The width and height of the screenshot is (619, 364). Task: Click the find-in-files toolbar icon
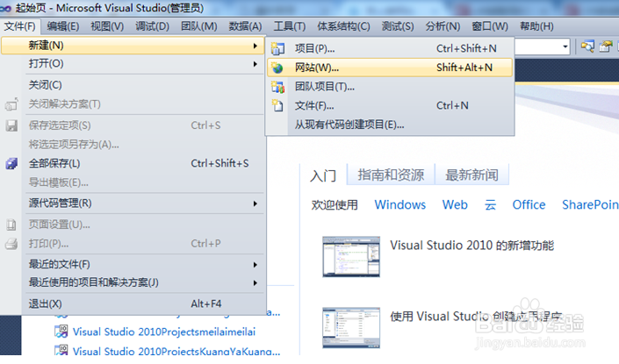587,47
